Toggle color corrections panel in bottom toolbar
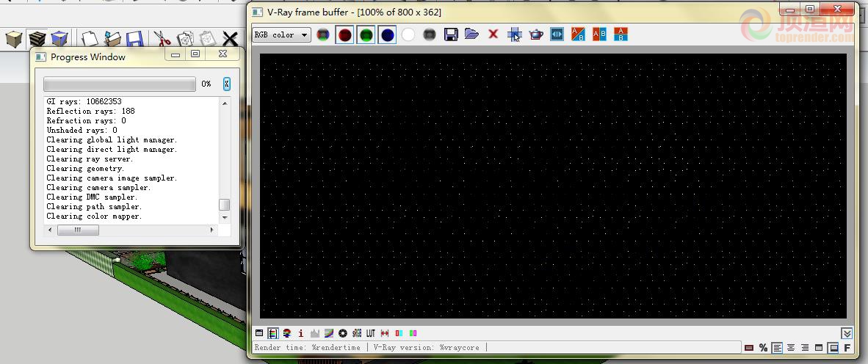 click(x=273, y=333)
